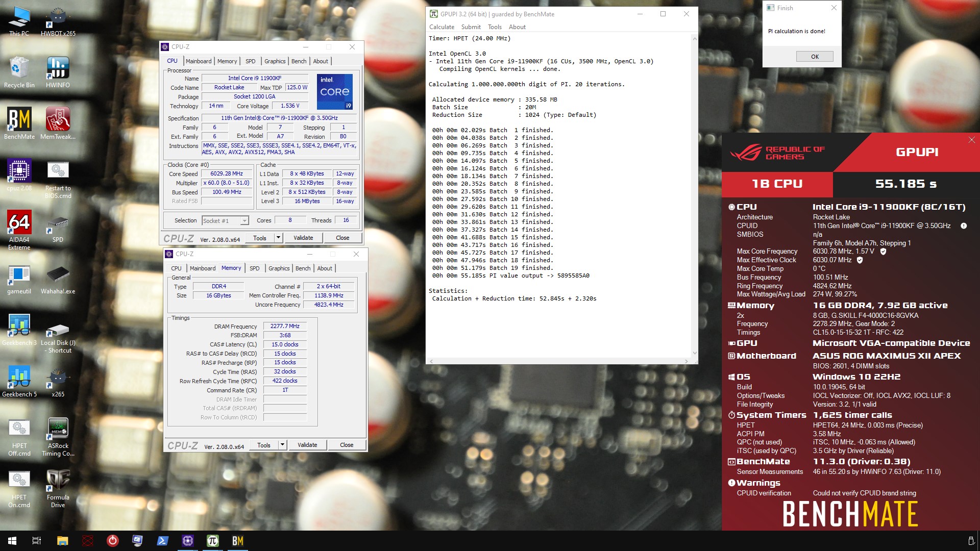Launch the BenchMate desktop icon
Screen dimensions: 980x551
19,123
